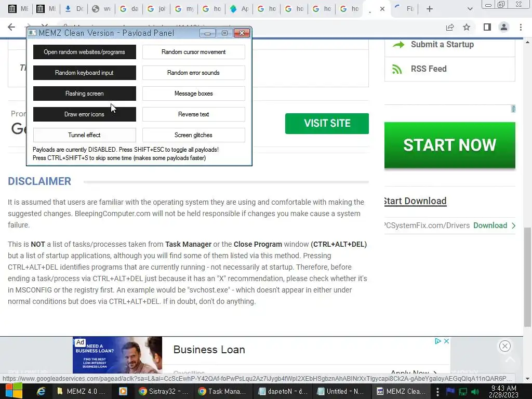Click the Business Loan ad headline

click(x=209, y=350)
